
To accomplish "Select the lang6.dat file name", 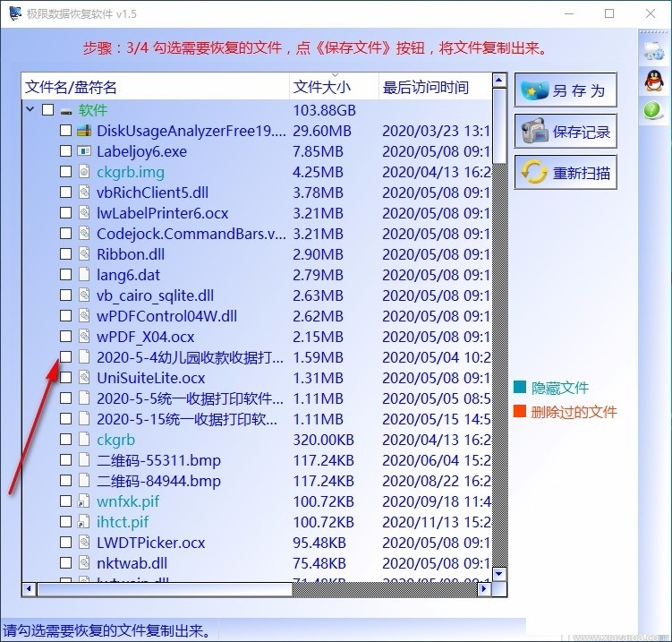I will coord(128,275).
